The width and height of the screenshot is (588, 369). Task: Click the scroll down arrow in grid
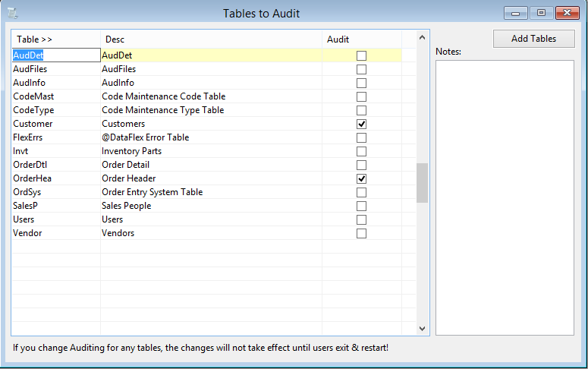pyautogui.click(x=422, y=329)
